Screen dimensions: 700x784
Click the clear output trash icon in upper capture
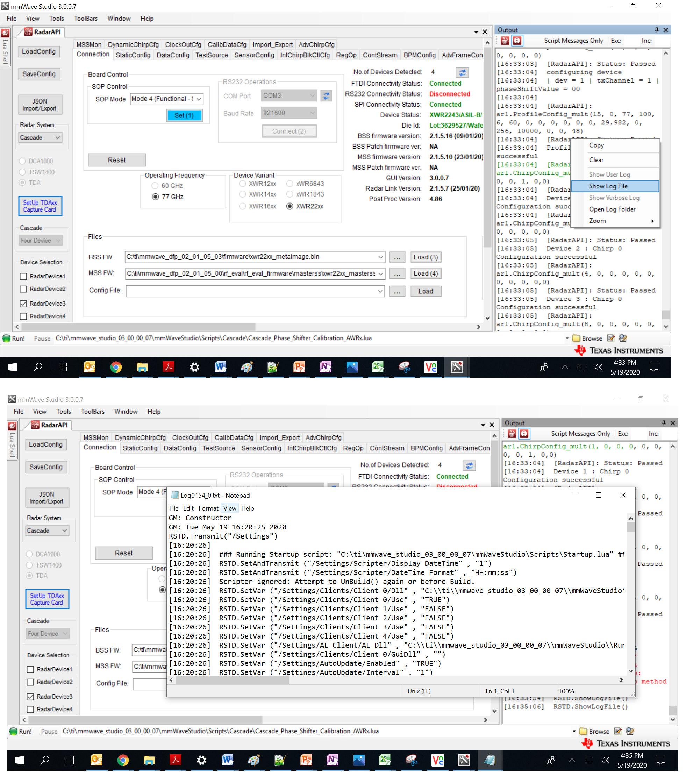[x=505, y=41]
